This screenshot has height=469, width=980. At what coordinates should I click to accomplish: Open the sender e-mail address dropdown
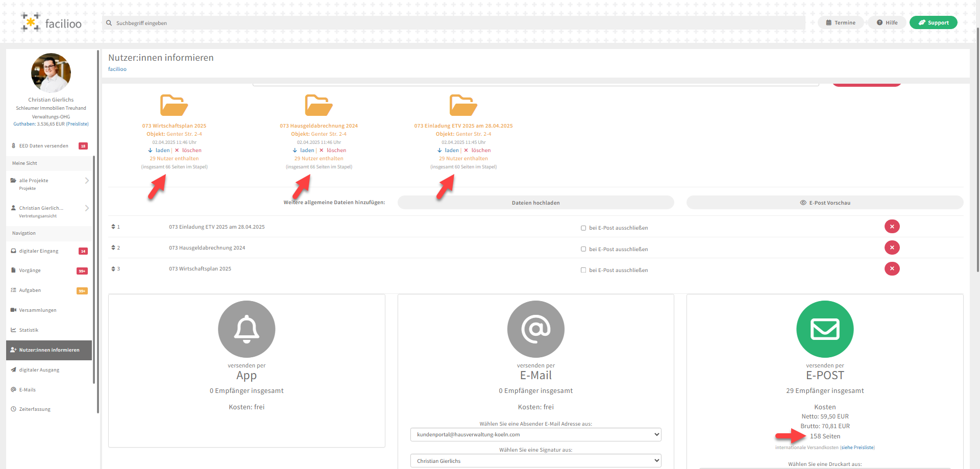click(535, 435)
